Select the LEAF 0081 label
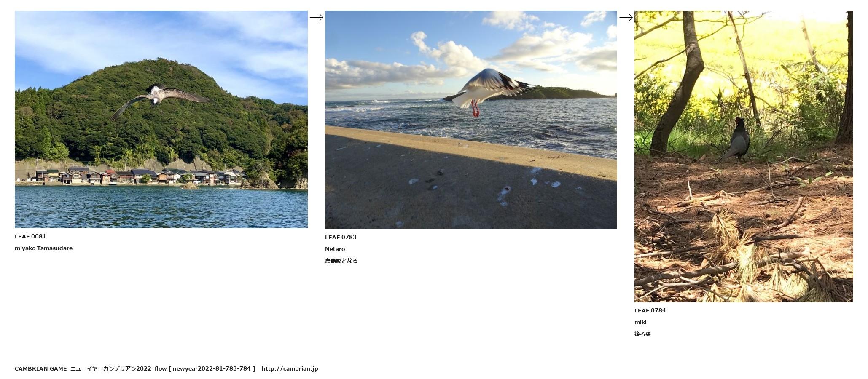This screenshot has width=868, height=379. point(30,236)
